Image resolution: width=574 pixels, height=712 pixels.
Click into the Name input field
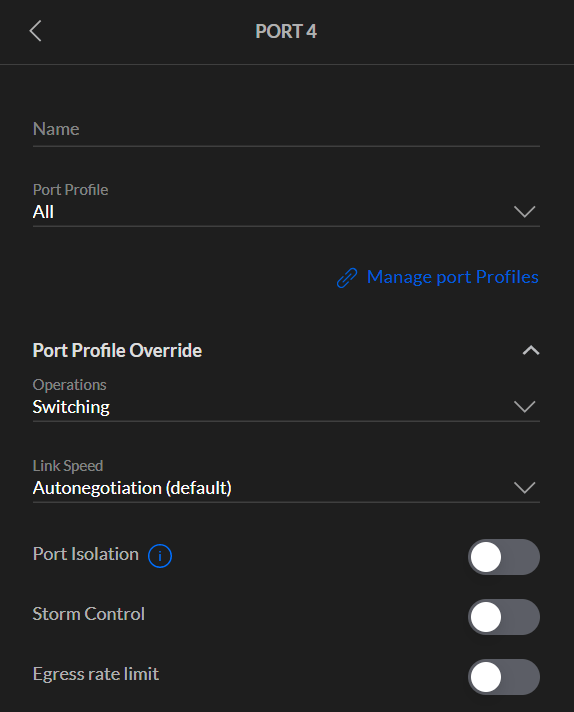(286, 130)
